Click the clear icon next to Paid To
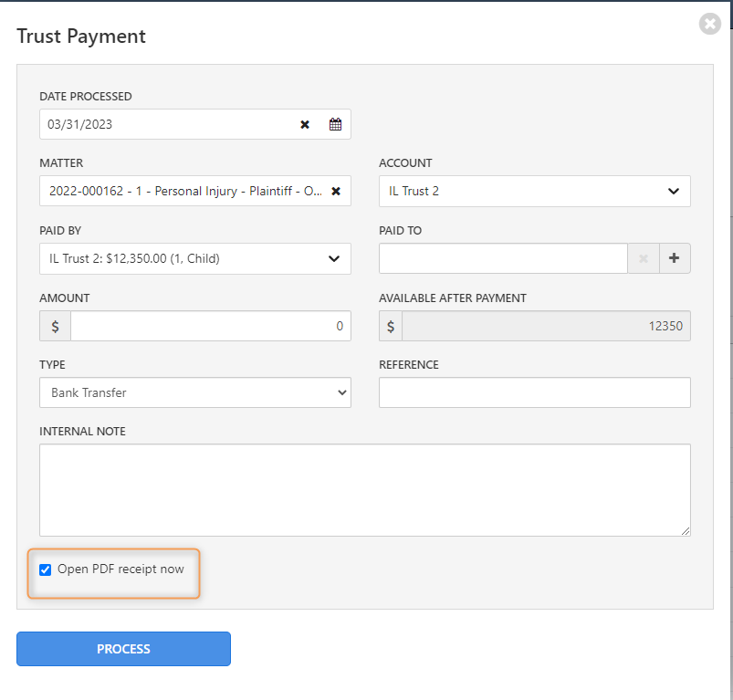Screen dimensions: 733x700 click(644, 258)
